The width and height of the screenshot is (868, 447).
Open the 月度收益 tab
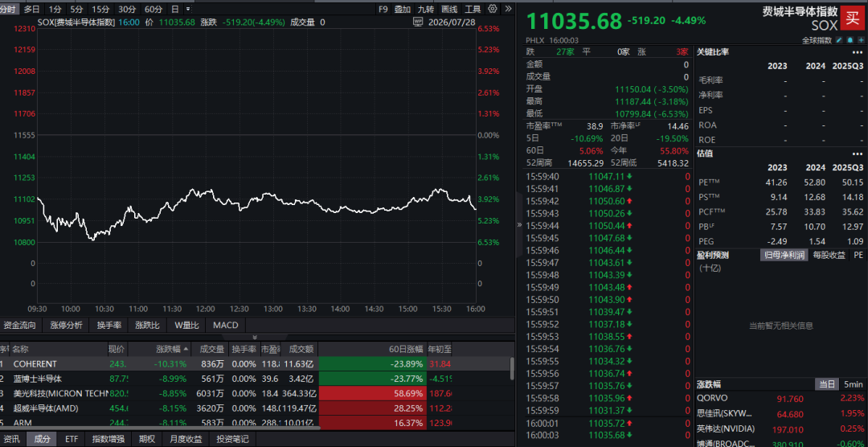click(x=186, y=439)
